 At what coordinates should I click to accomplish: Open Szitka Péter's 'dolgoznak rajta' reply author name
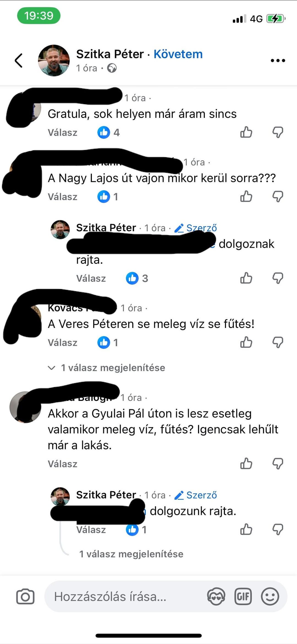pos(106,228)
